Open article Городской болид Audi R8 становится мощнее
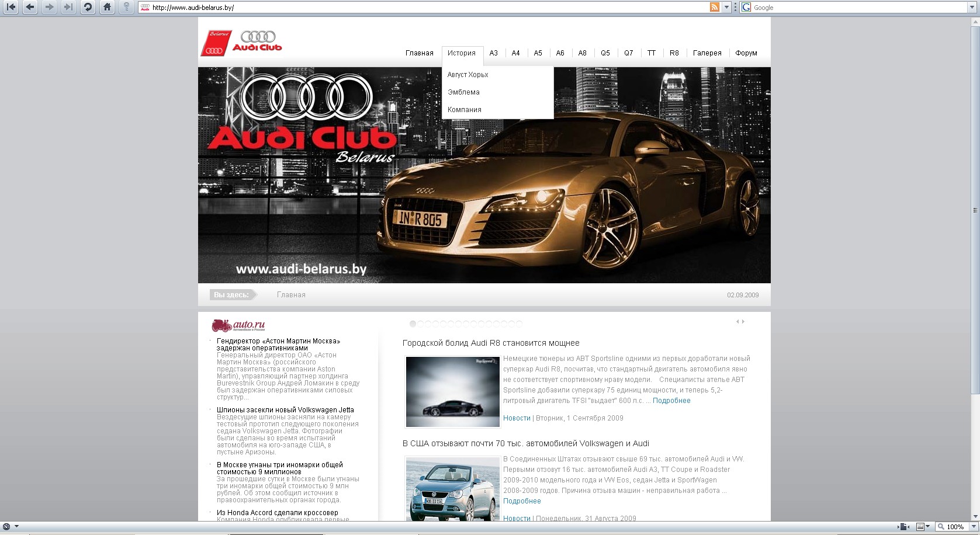The image size is (980, 535). click(x=491, y=343)
